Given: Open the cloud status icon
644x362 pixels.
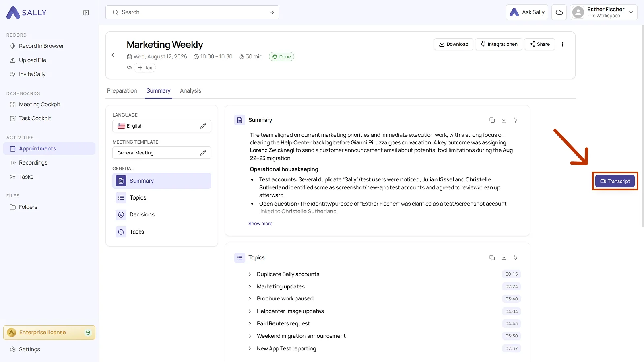Looking at the screenshot, I should pos(559,12).
